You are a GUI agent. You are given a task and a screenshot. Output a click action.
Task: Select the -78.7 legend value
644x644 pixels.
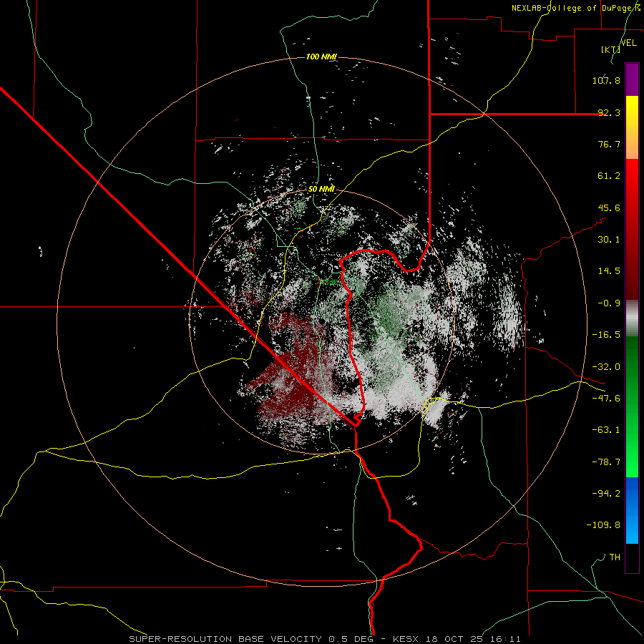tap(606, 462)
